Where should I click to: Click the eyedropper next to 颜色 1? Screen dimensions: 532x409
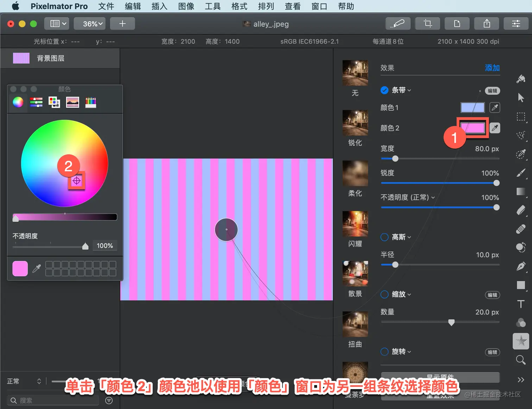tap(495, 107)
